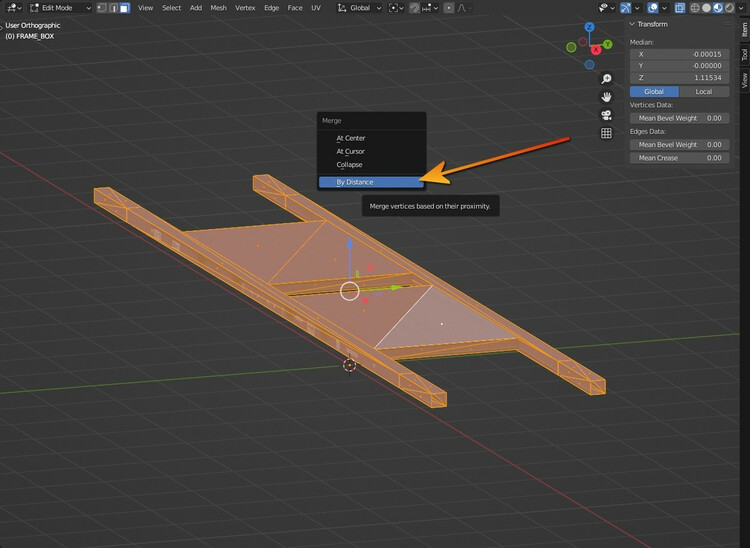Open the Edge menu

(271, 8)
